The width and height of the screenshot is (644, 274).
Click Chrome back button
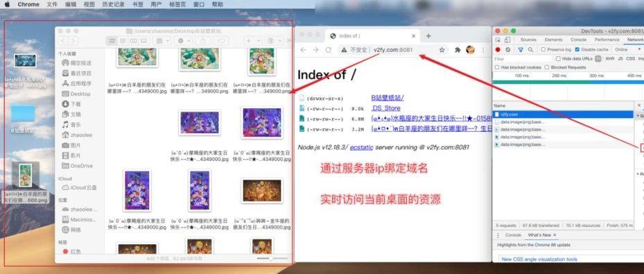(x=303, y=50)
